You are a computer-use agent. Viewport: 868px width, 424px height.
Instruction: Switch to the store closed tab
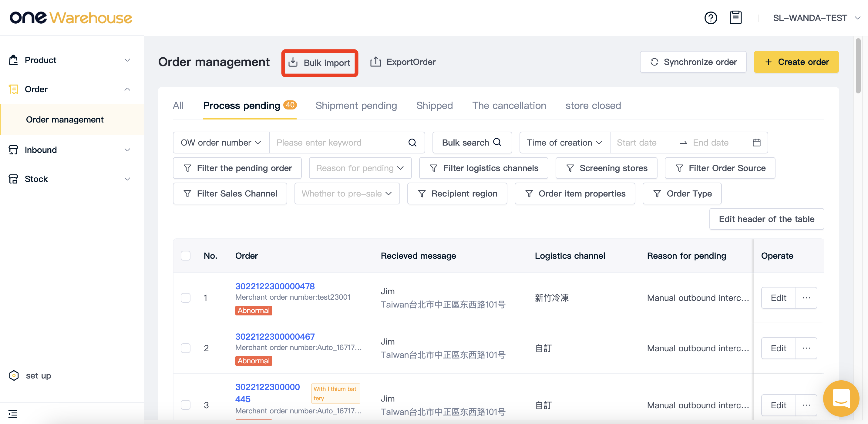pyautogui.click(x=593, y=106)
